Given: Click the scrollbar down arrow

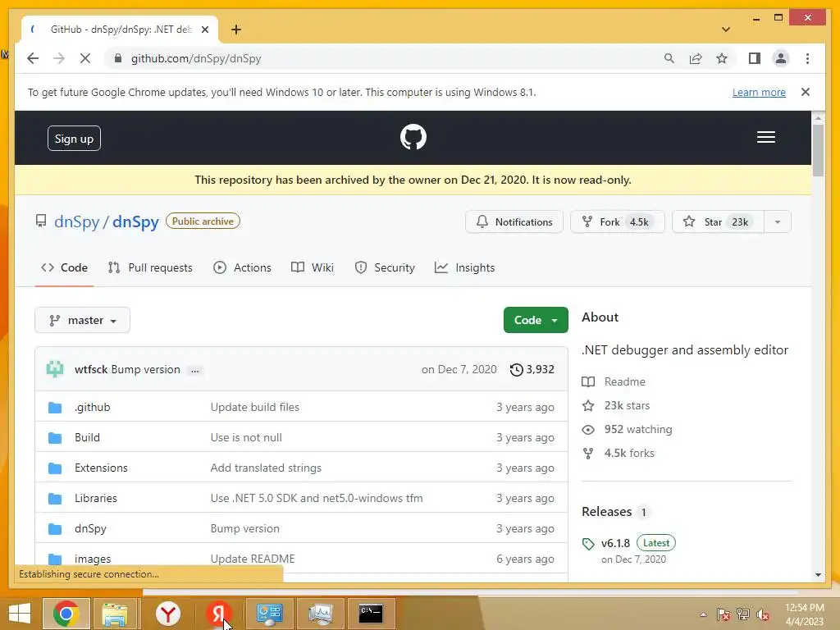Looking at the screenshot, I should click(818, 575).
